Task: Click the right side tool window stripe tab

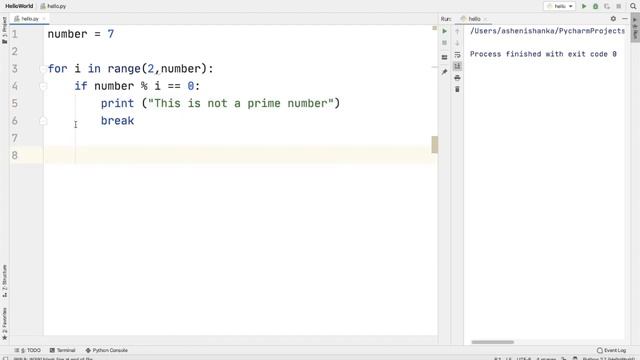Action: pyautogui.click(x=635, y=28)
